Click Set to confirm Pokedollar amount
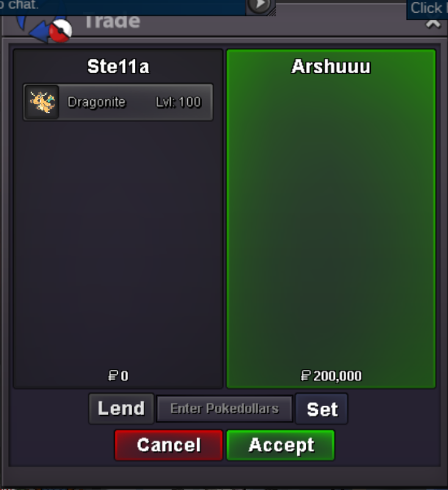The width and height of the screenshot is (448, 490). click(322, 409)
